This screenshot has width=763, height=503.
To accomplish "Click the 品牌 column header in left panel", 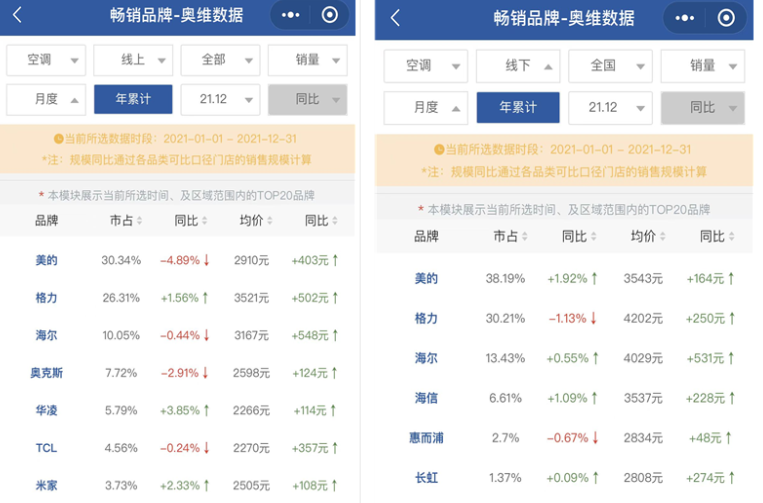I will tap(46, 220).
